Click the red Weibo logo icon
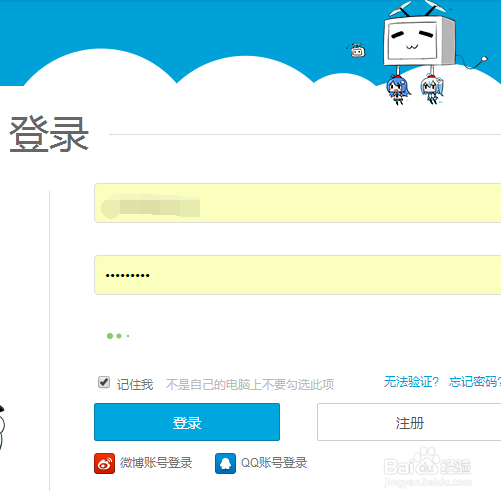The image size is (501, 500). click(x=104, y=463)
